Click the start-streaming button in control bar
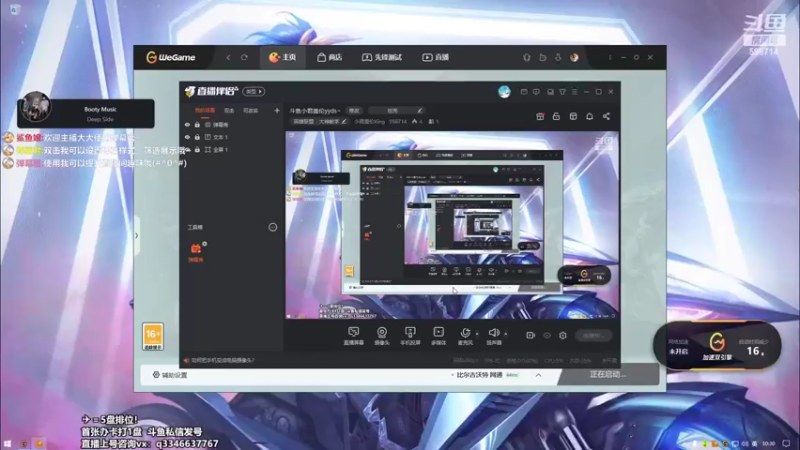 click(593, 335)
